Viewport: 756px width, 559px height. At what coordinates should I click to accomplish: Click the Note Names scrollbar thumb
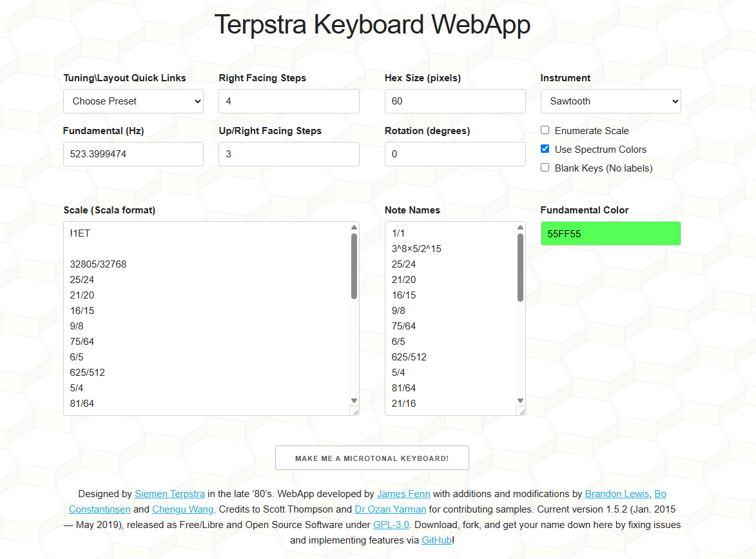pos(520,268)
